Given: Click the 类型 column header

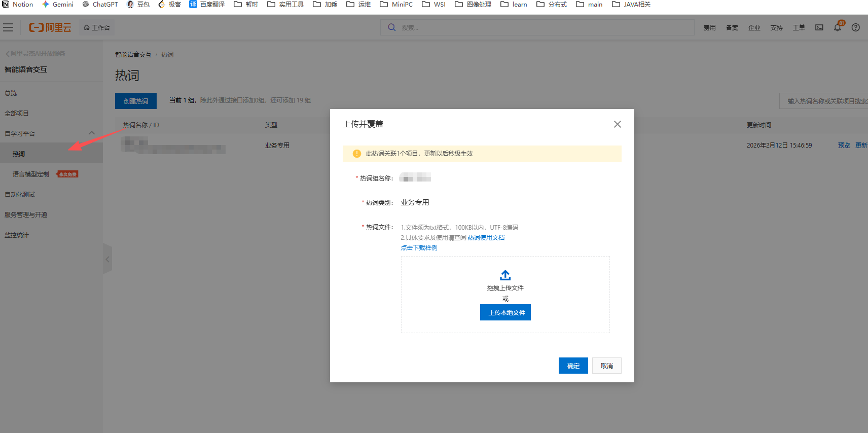Looking at the screenshot, I should click(271, 125).
